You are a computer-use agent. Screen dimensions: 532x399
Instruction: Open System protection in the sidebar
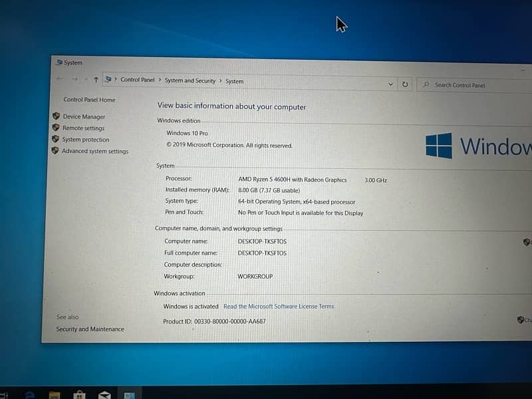[x=85, y=140]
